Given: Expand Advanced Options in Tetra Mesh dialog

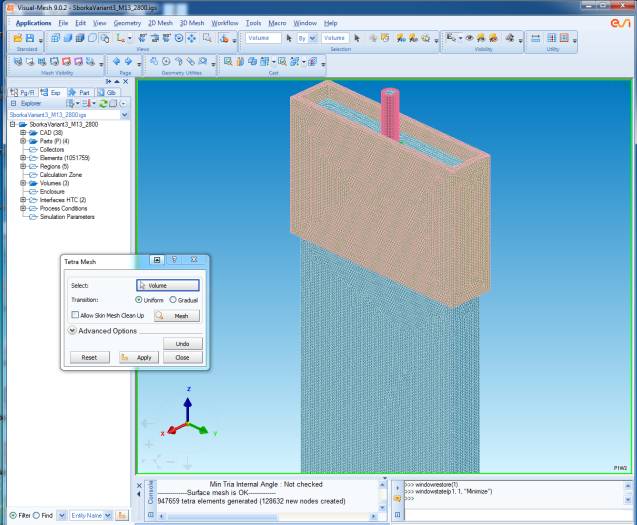Looking at the screenshot, I should (73, 331).
